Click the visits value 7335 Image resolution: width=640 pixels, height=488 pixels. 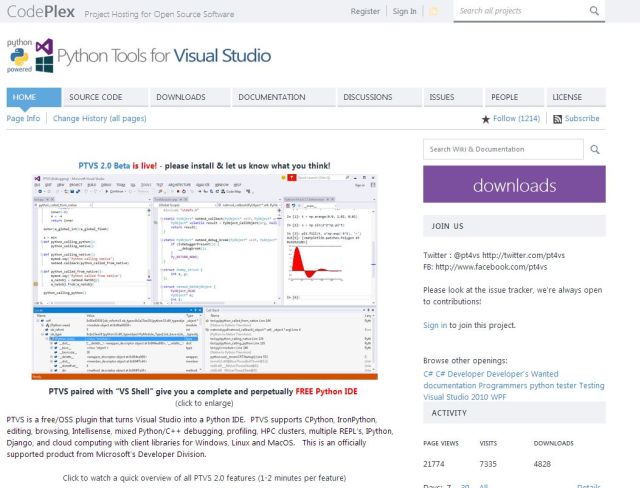[x=488, y=464]
